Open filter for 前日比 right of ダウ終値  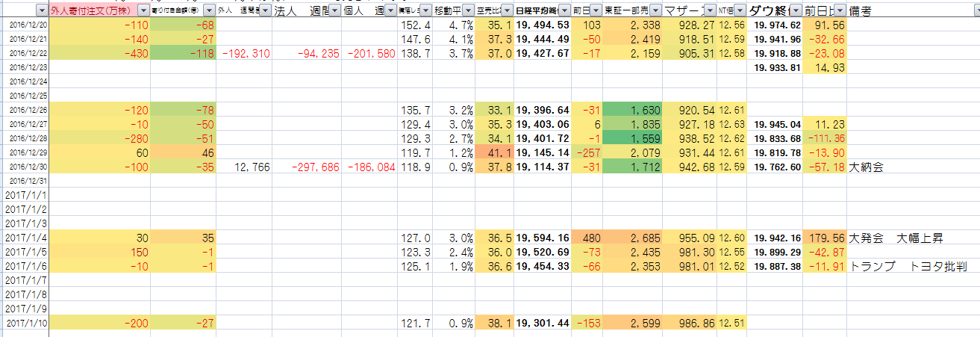(x=840, y=11)
